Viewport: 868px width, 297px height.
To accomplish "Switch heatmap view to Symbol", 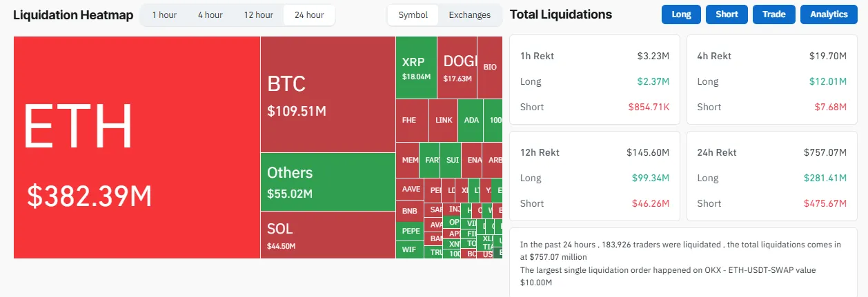I will click(x=413, y=14).
